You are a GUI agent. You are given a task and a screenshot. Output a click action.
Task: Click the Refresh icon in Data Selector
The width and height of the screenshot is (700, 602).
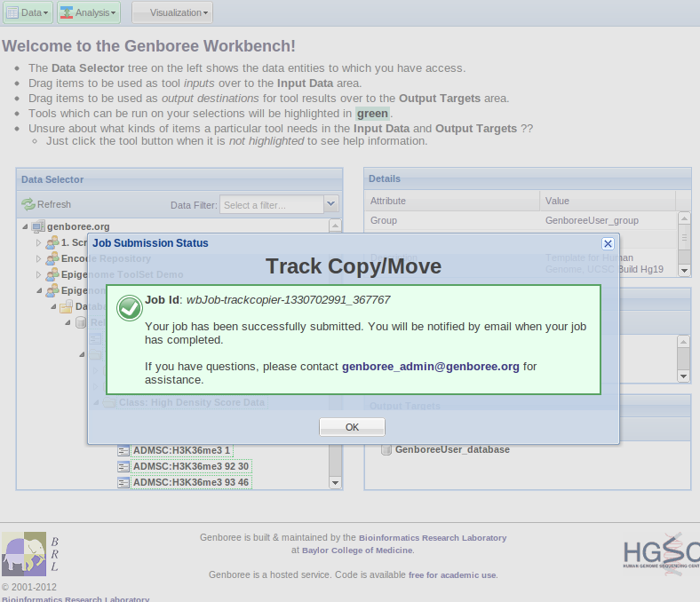(x=28, y=204)
